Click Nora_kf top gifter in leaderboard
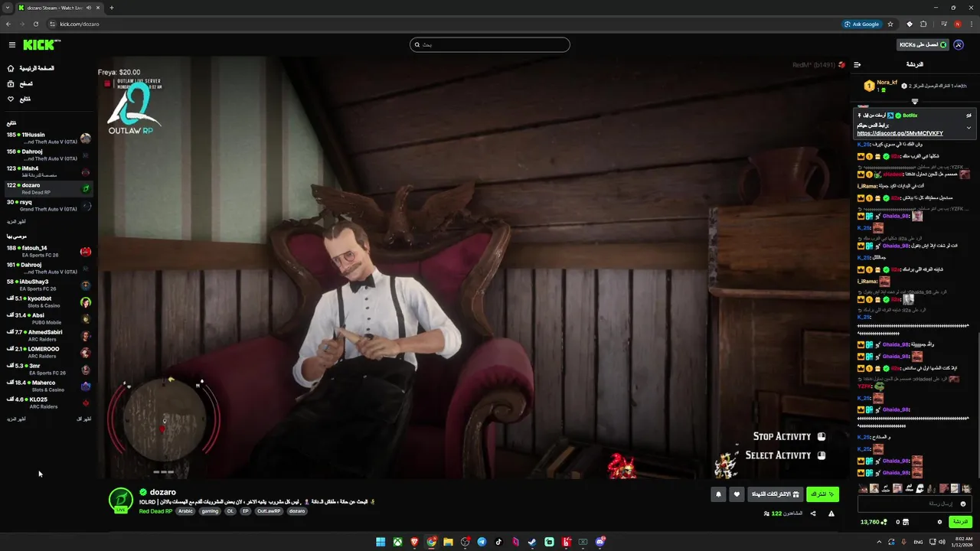Screen dimensions: 980x551 (881, 85)
